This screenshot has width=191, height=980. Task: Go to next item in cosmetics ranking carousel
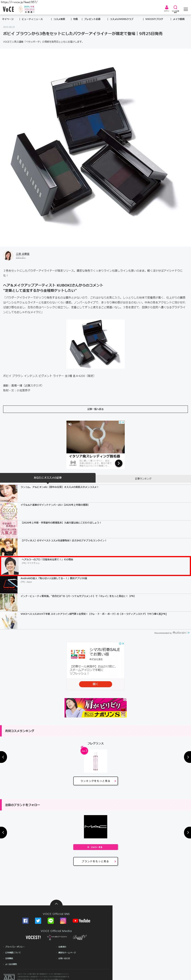pos(187,757)
